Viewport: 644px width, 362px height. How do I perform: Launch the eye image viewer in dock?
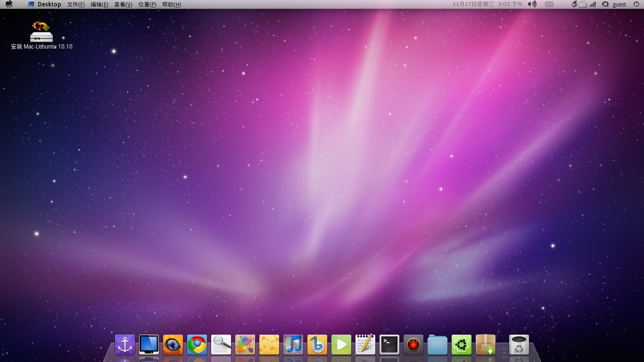(x=173, y=345)
